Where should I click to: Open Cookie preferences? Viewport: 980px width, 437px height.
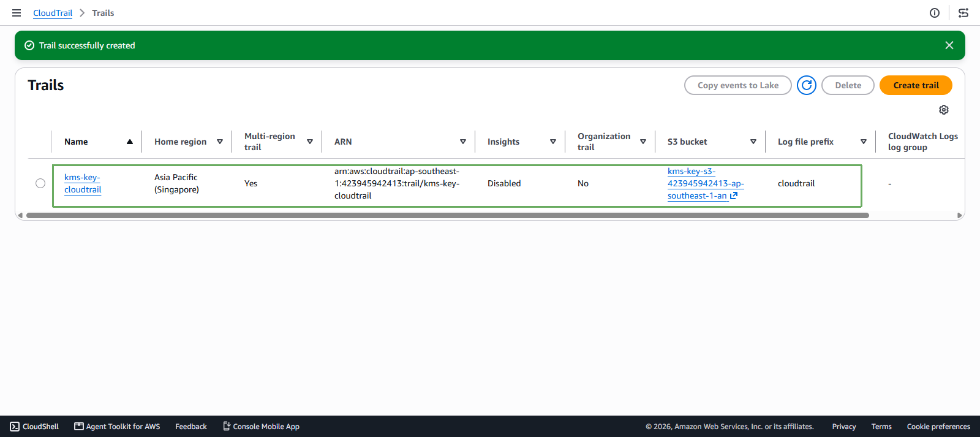(938, 427)
